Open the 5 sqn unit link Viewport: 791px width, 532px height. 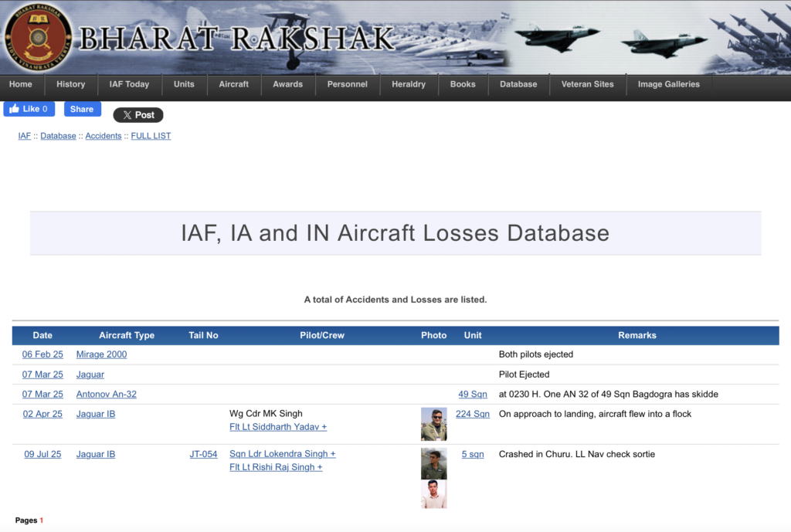pos(473,454)
